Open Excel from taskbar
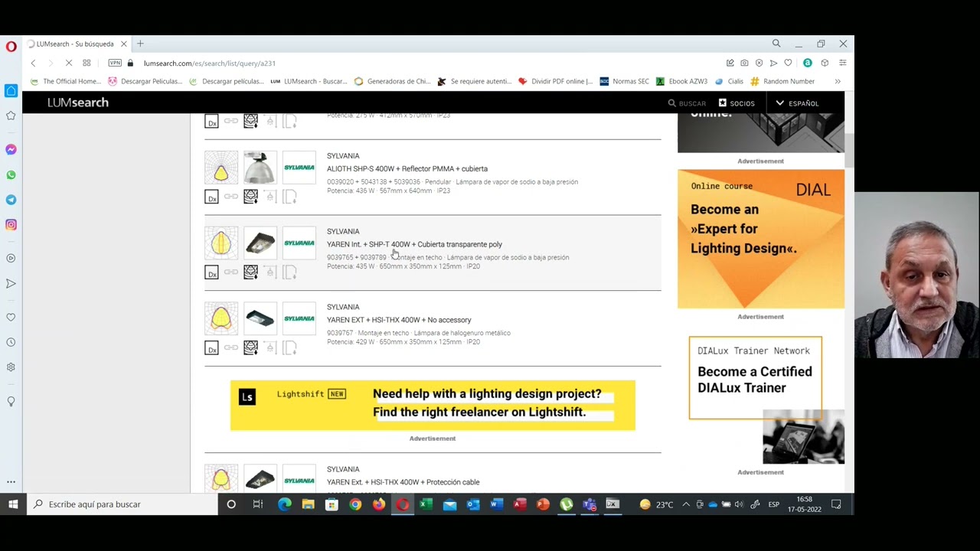The height and width of the screenshot is (551, 980). [x=426, y=504]
